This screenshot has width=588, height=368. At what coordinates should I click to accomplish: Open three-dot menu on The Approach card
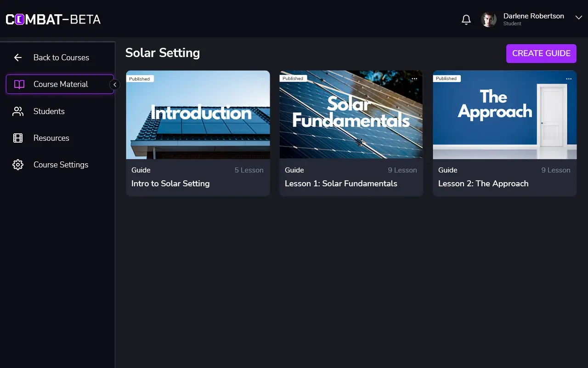coord(569,79)
